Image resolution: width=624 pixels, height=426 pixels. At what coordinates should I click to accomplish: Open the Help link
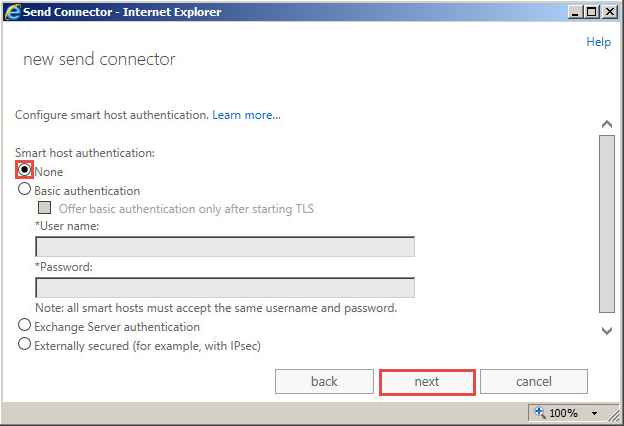tap(598, 42)
